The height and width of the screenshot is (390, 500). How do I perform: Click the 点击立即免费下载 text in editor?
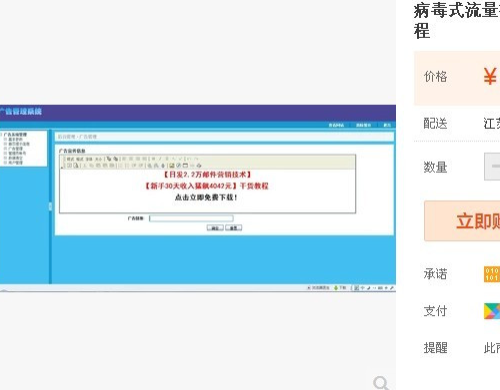pos(206,197)
